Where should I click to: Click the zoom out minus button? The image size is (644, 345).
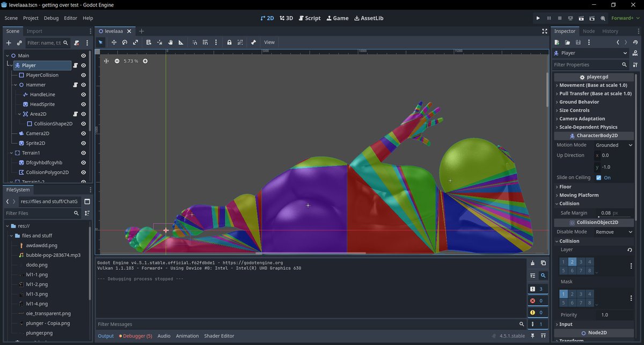117,61
